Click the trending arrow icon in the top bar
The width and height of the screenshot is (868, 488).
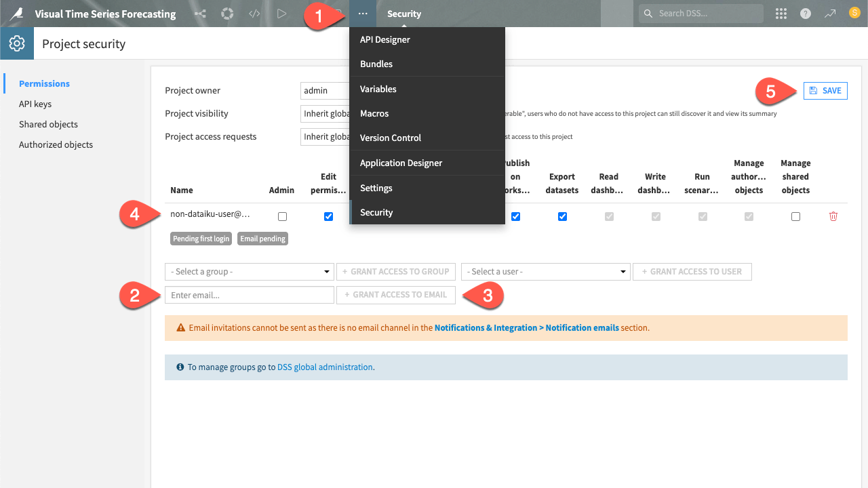tap(830, 14)
